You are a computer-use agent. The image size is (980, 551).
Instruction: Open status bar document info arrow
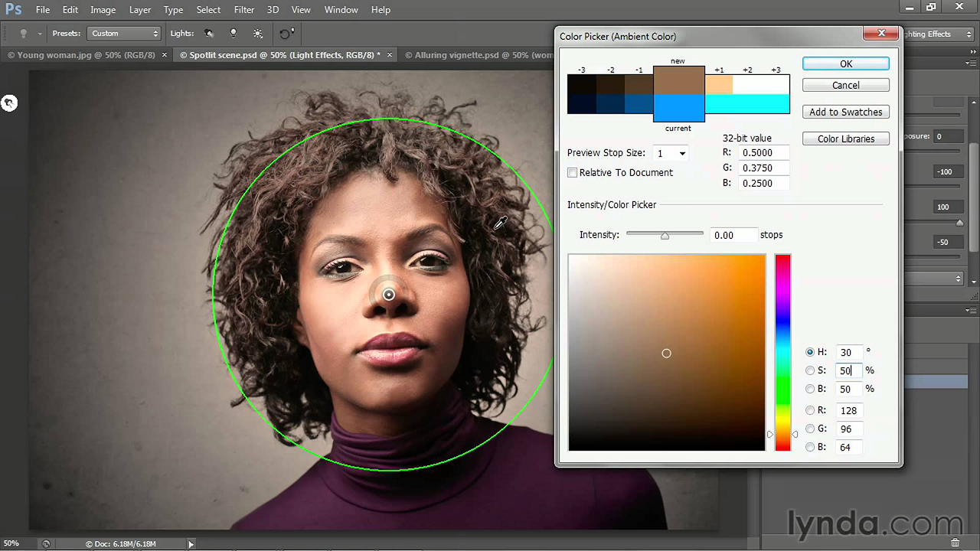(x=191, y=544)
